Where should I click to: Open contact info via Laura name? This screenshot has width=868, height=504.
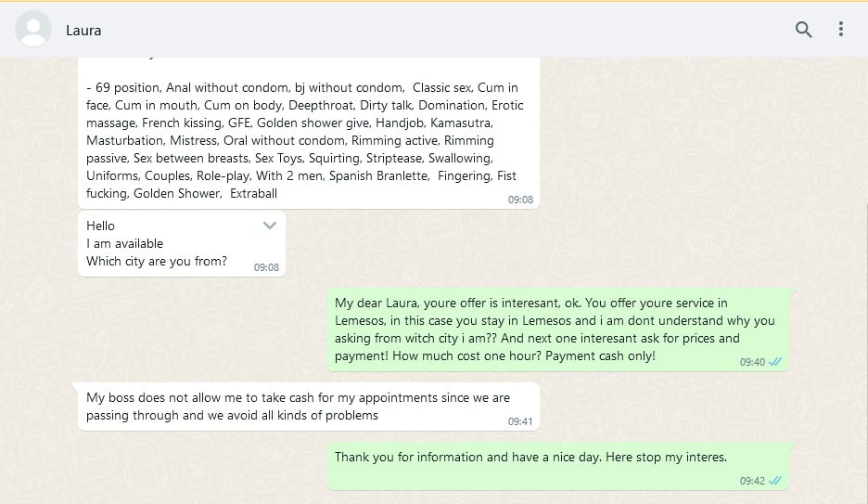[x=83, y=31]
